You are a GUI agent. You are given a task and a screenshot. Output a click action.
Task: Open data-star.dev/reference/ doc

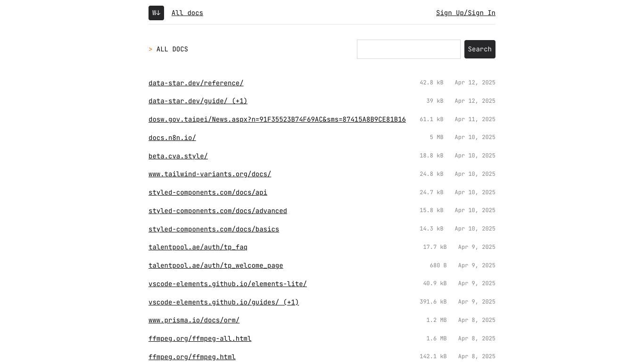pyautogui.click(x=196, y=83)
